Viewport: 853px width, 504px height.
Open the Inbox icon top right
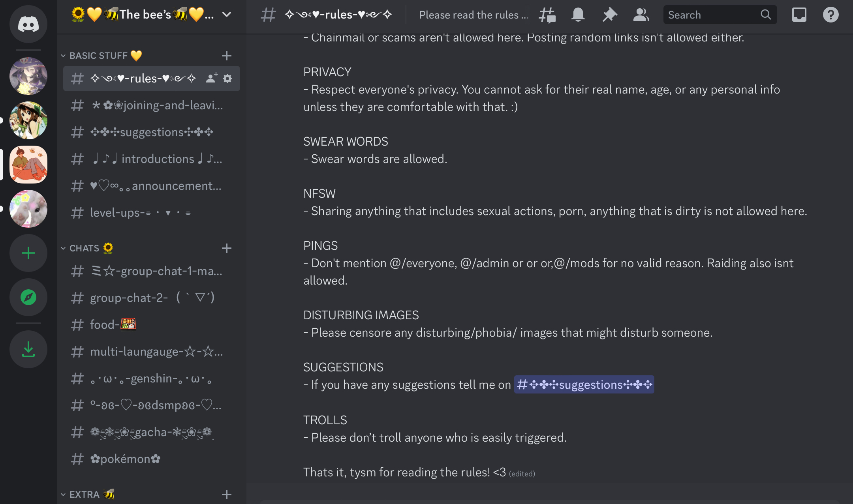coord(799,15)
